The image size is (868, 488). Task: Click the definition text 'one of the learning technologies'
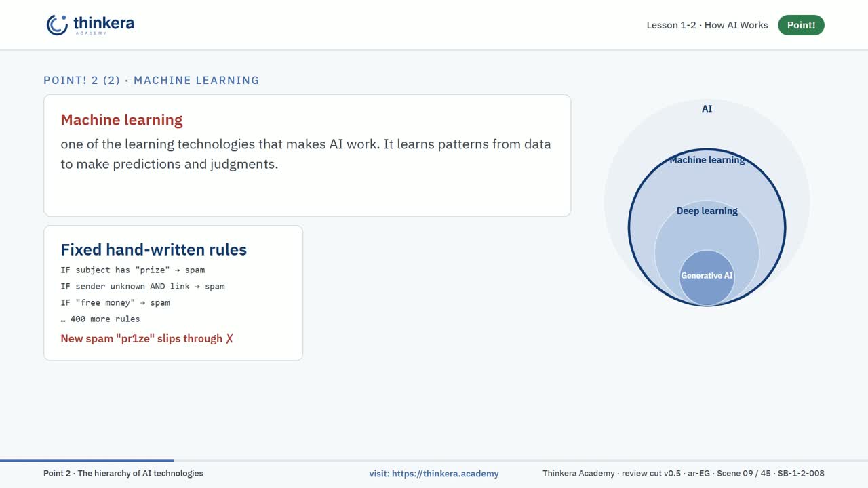pos(158,144)
